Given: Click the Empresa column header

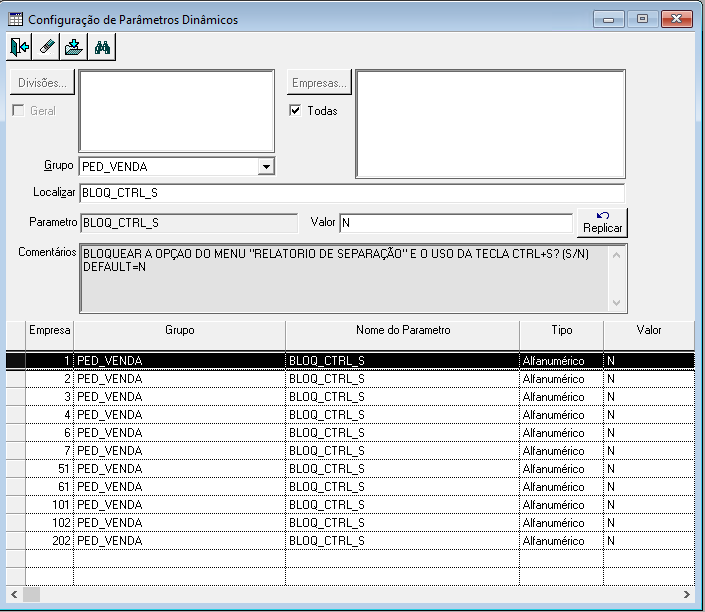Looking at the screenshot, I should point(49,335).
